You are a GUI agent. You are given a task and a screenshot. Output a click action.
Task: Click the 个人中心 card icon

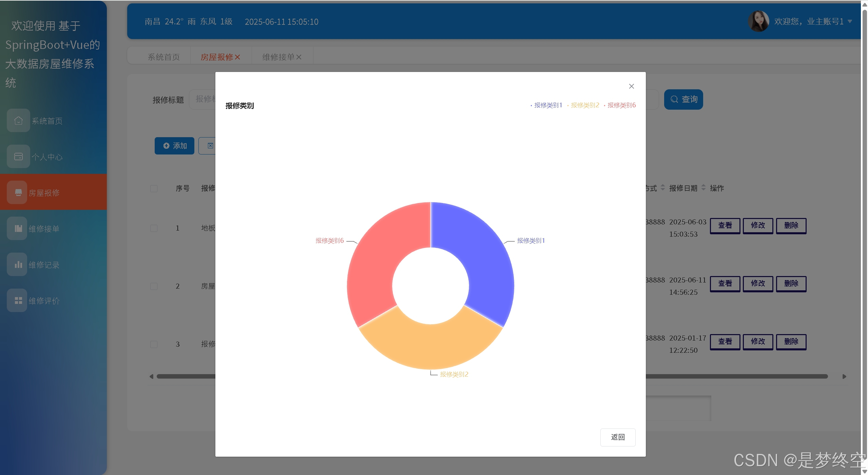(x=18, y=157)
